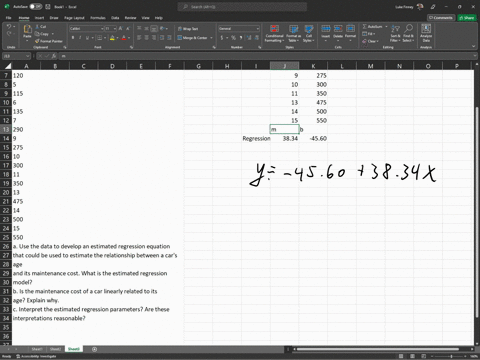Click Analyze Data

tap(426, 33)
